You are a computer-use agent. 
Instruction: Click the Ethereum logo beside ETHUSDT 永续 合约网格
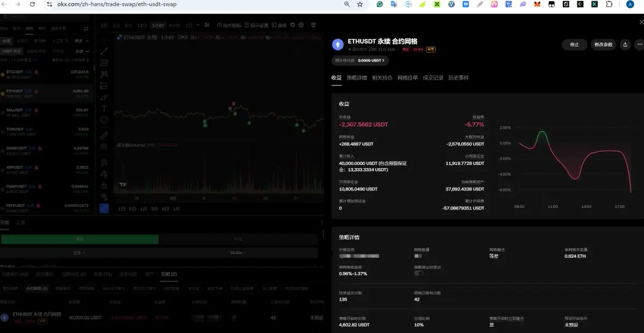(x=338, y=45)
